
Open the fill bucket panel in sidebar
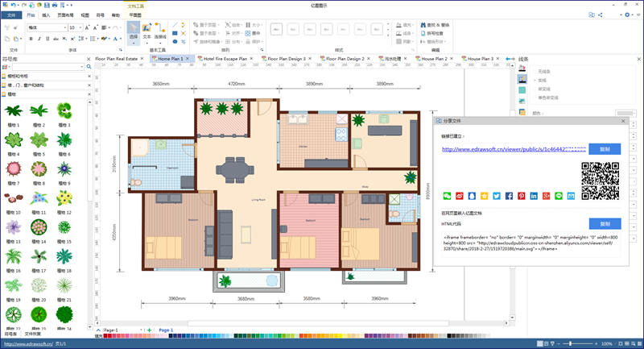[522, 69]
